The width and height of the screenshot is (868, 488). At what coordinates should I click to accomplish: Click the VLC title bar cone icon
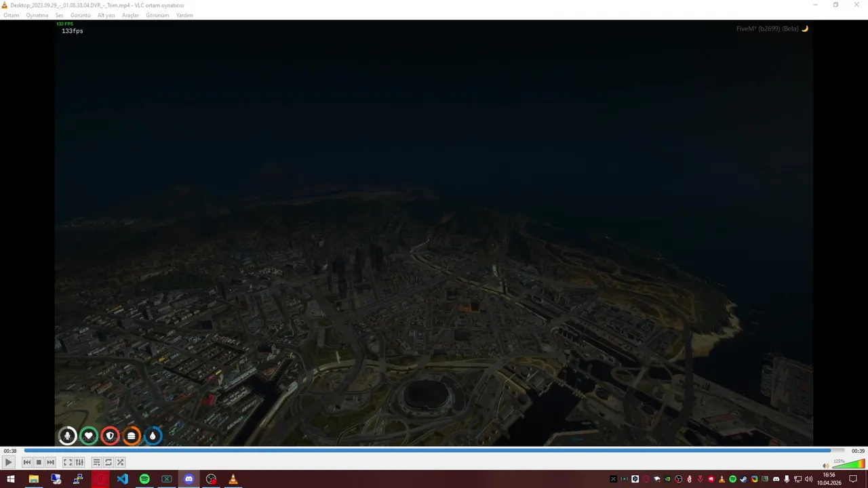pos(5,5)
